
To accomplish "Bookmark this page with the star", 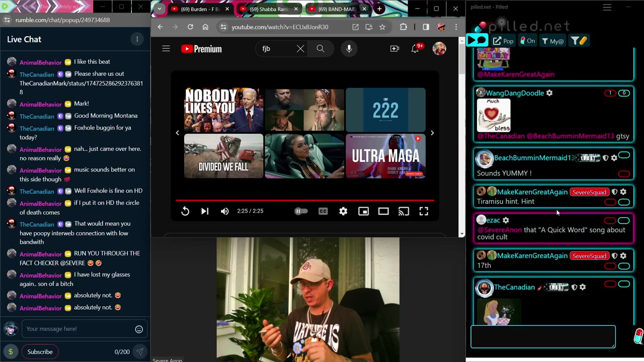I will pyautogui.click(x=382, y=27).
